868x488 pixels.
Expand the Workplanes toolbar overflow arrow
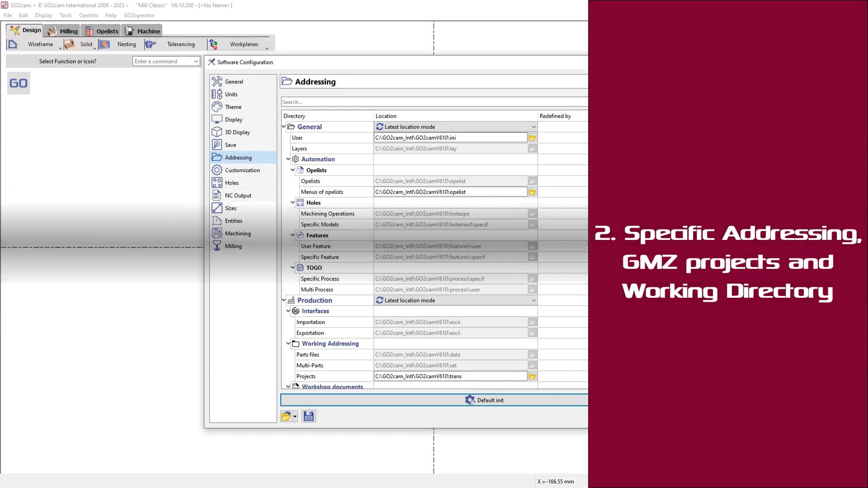click(x=267, y=48)
